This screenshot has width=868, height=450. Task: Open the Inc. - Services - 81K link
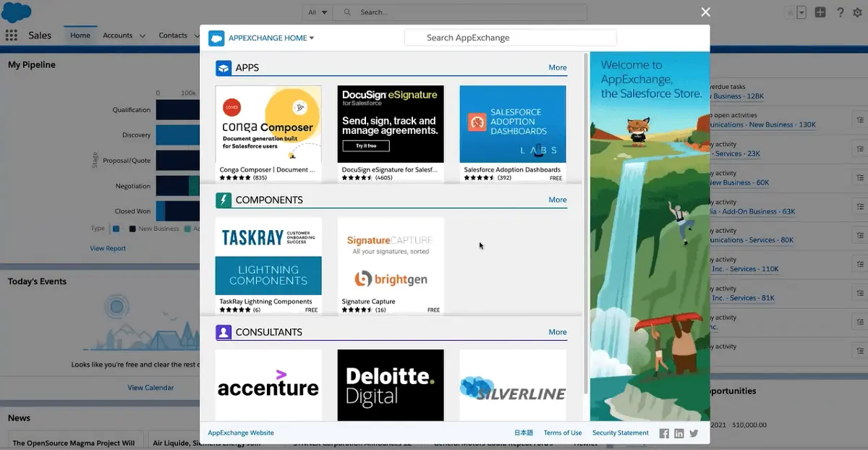click(x=743, y=298)
